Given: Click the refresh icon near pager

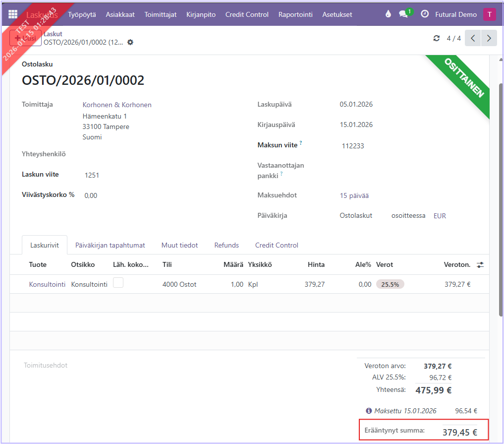Looking at the screenshot, I should click(436, 38).
